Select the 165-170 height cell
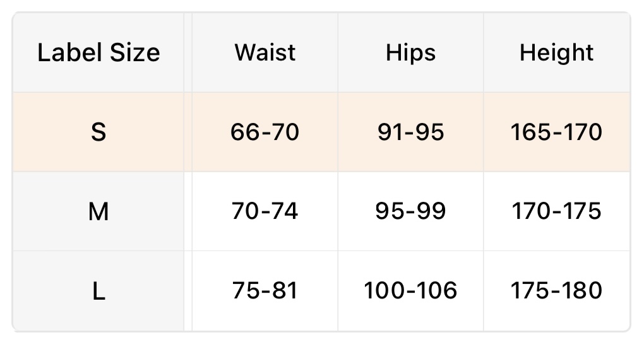644x342 pixels. (x=556, y=133)
